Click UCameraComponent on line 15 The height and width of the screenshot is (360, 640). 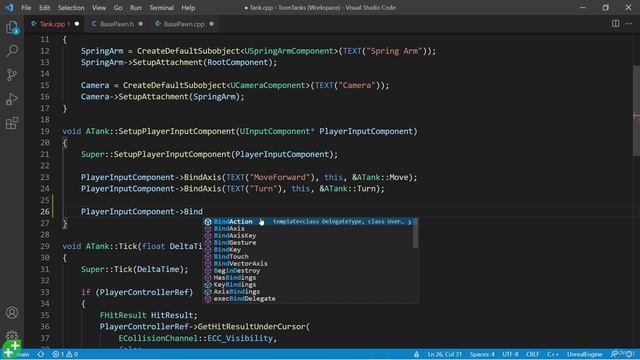[x=268, y=85]
